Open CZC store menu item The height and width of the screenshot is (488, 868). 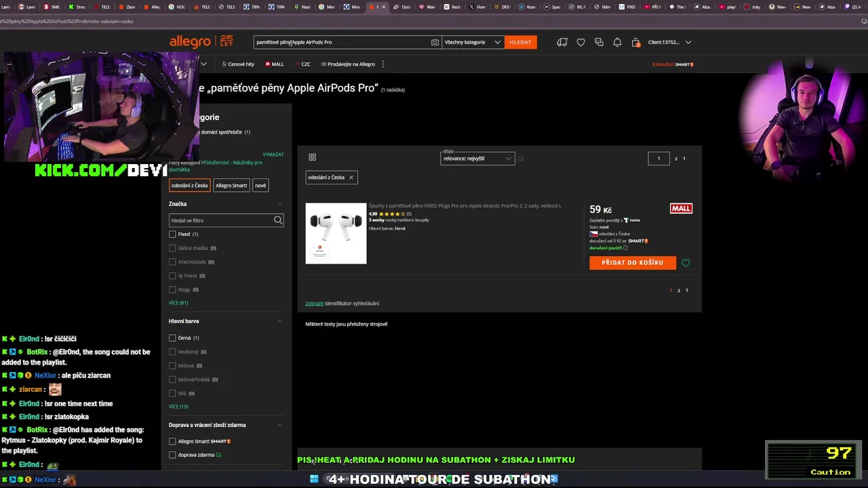tap(304, 64)
